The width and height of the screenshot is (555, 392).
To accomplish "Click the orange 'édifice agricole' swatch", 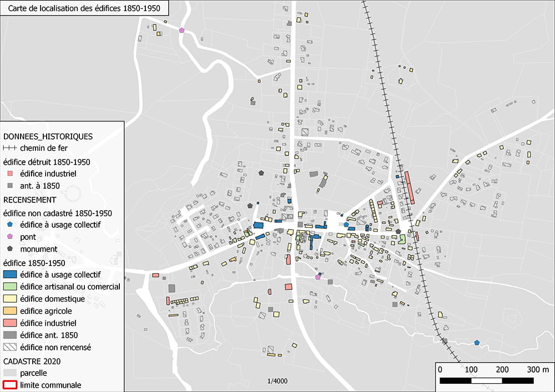I will pyautogui.click(x=10, y=311).
